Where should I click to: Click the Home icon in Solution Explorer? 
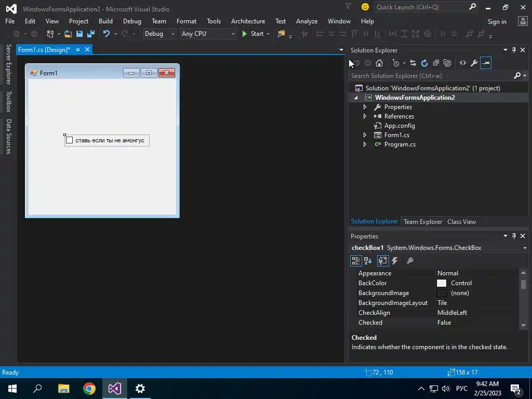point(379,63)
